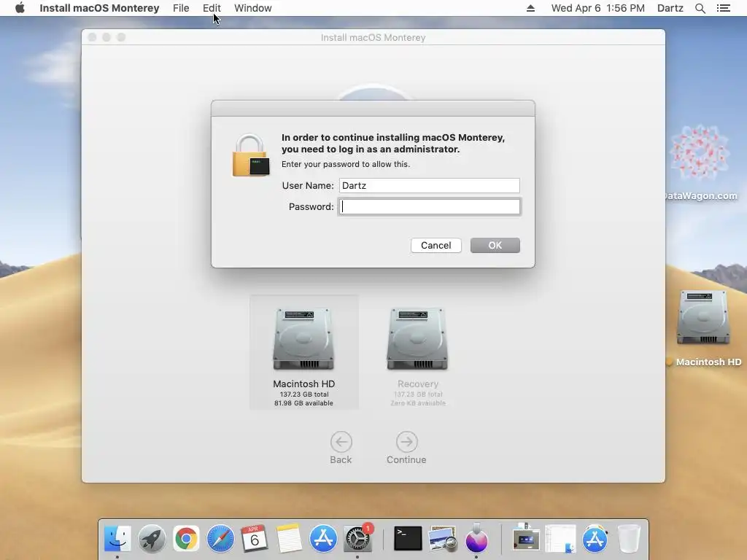Open System Preferences with the update badge
The height and width of the screenshot is (560, 747).
(357, 539)
